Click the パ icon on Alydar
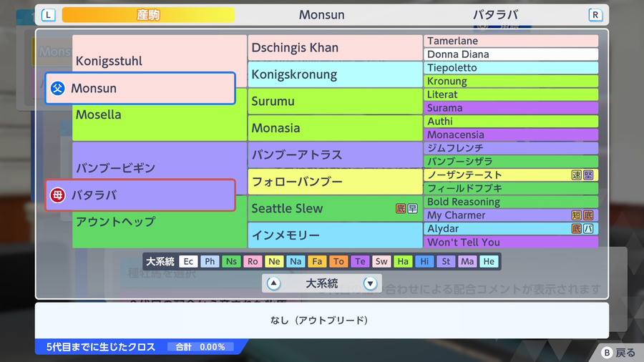Image resolution: width=644 pixels, height=362 pixels. point(588,229)
